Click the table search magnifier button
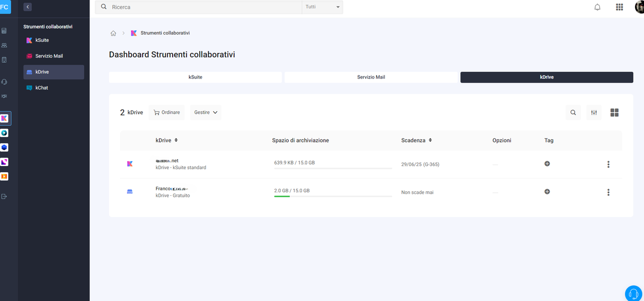The width and height of the screenshot is (644, 301). (573, 113)
